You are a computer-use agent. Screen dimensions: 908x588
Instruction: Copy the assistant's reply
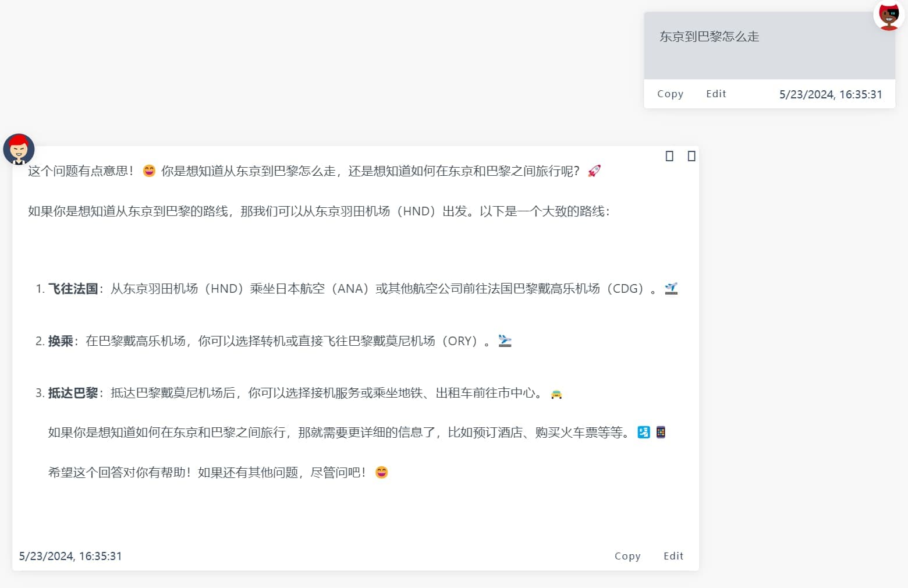tap(627, 556)
